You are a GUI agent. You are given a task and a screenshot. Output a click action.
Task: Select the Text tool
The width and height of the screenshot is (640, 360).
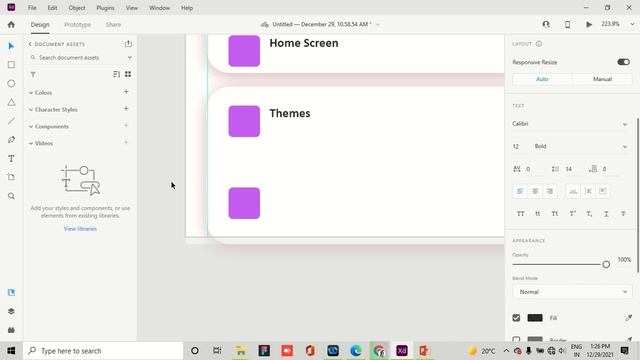11,158
